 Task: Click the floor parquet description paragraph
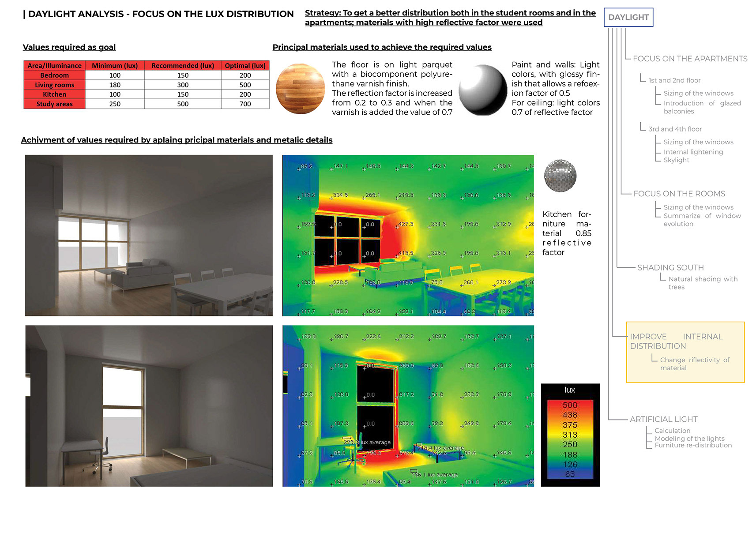pyautogui.click(x=392, y=88)
